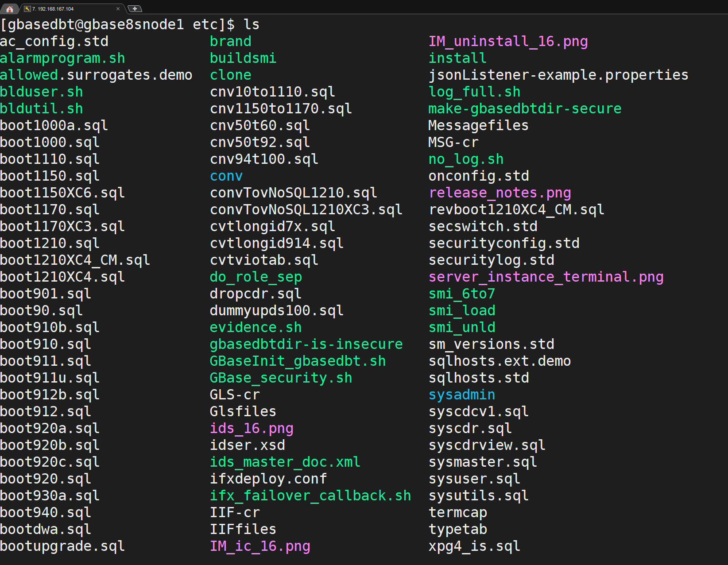
Task: Click boot920c.sql entry
Action: point(50,462)
